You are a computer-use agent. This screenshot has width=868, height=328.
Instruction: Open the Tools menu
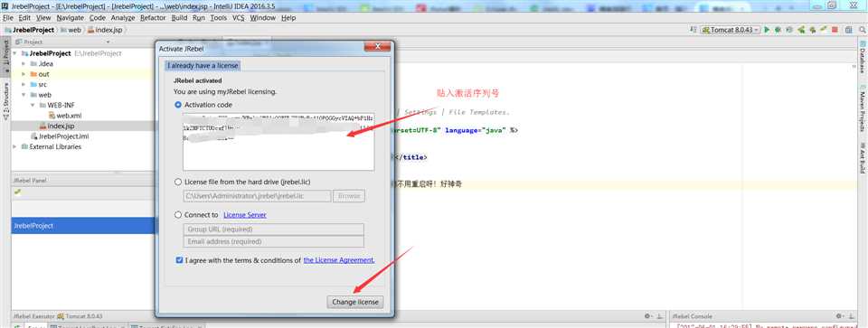218,18
